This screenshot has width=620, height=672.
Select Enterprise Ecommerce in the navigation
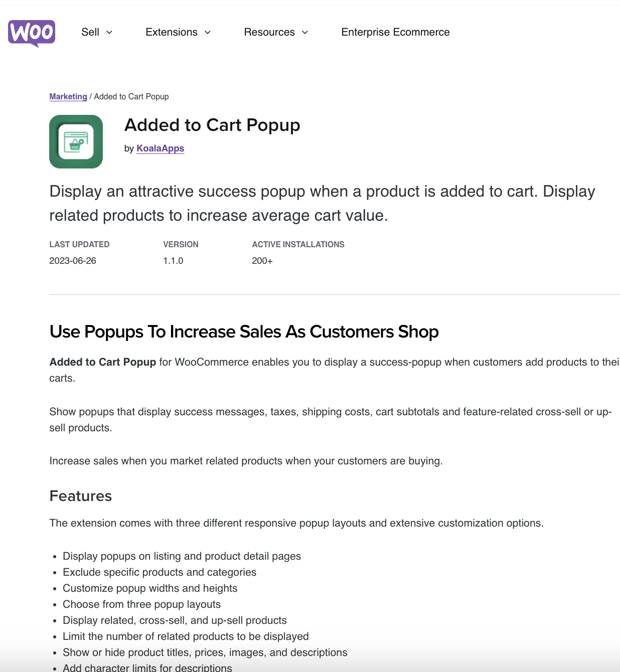(395, 32)
